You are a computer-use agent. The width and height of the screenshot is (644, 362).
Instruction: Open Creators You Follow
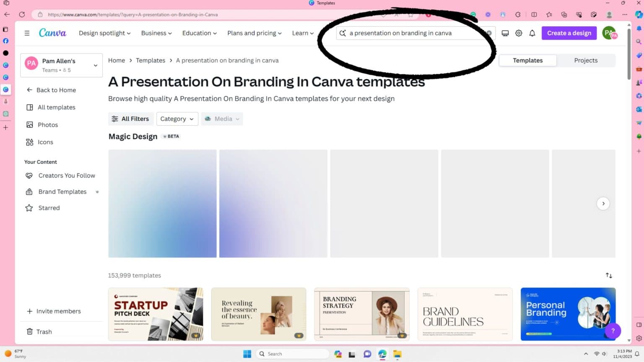point(66,176)
